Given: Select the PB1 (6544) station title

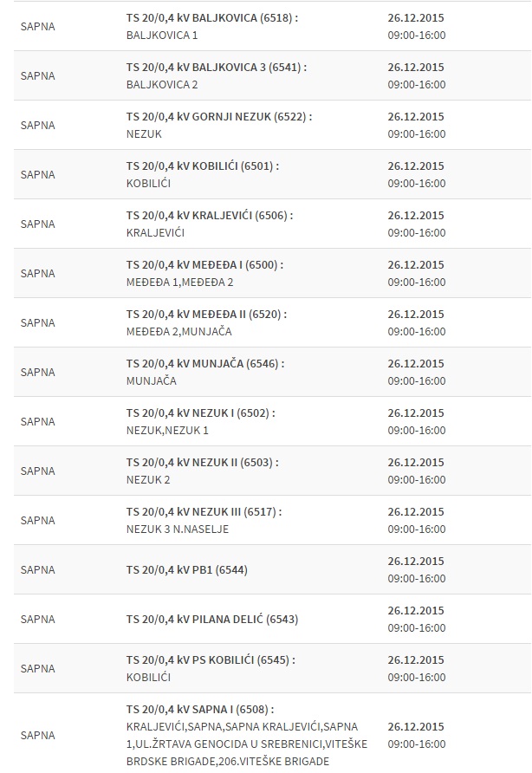Looking at the screenshot, I should tap(186, 570).
